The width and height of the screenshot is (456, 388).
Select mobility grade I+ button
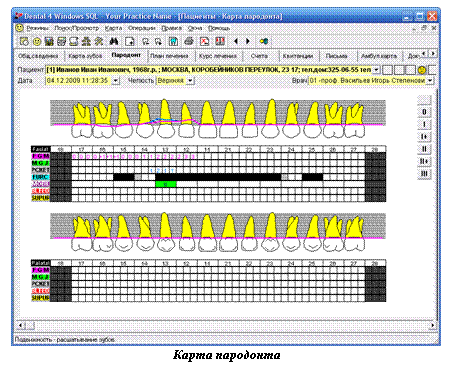(424, 137)
